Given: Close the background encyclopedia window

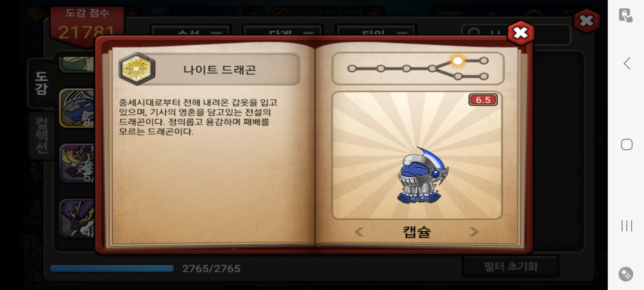Looking at the screenshot, I should click(x=587, y=21).
